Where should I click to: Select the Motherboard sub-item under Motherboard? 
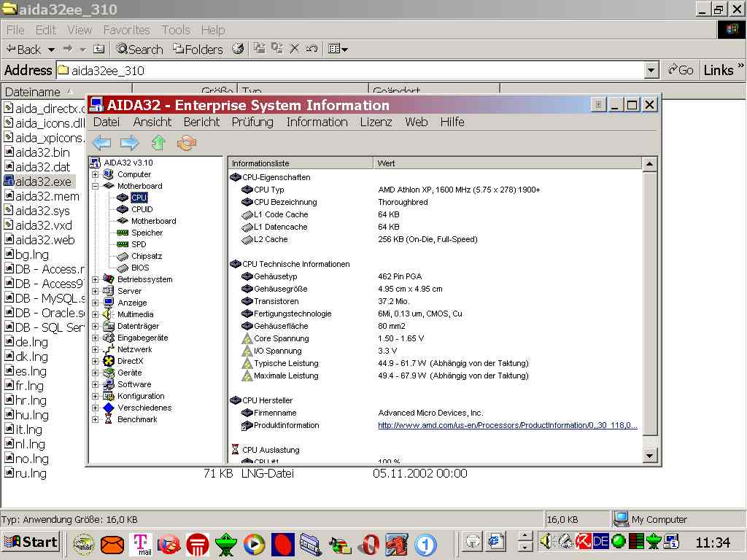click(x=153, y=221)
